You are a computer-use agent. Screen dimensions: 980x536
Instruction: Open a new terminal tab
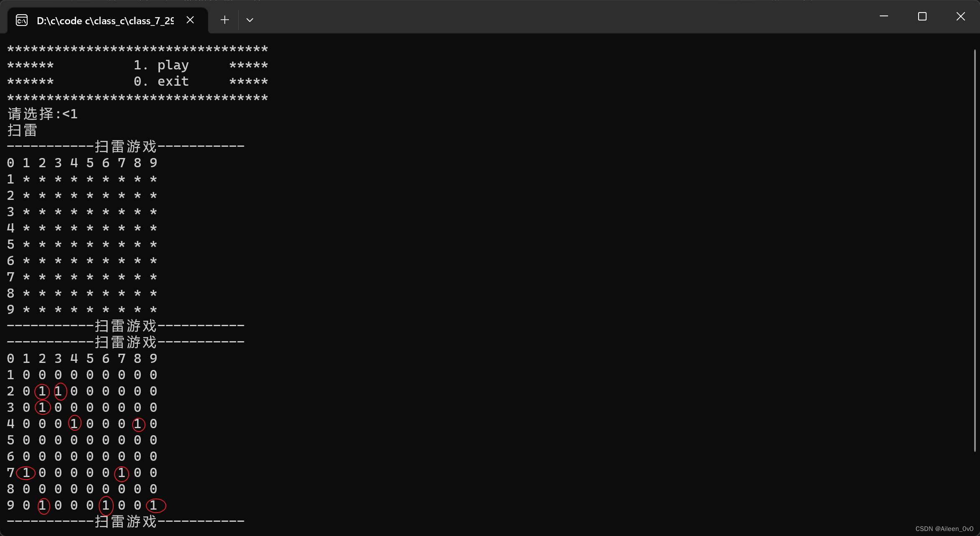click(225, 20)
